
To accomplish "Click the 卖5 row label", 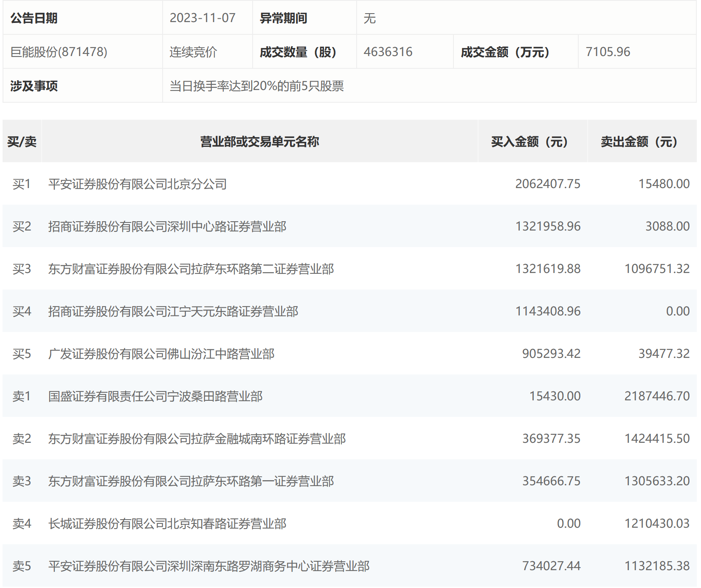I will coord(22,566).
